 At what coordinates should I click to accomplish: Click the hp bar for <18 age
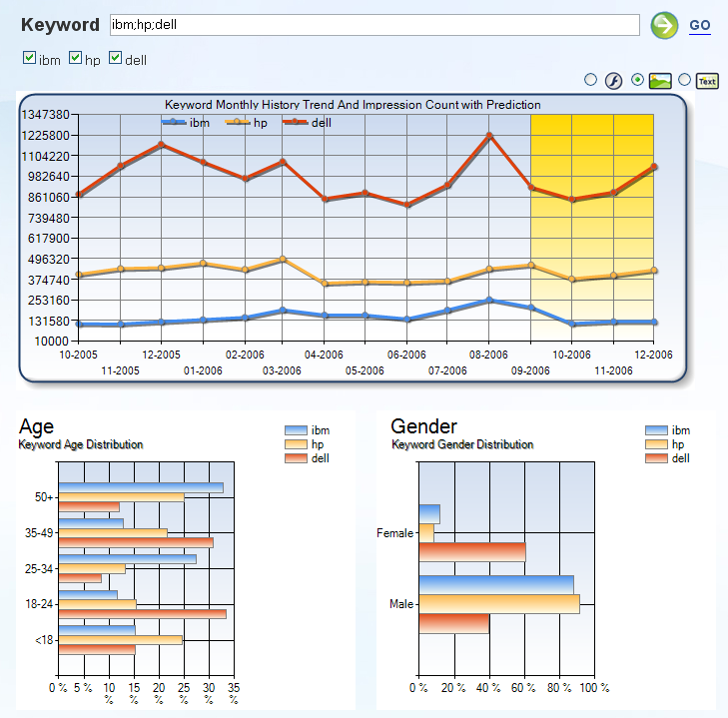coord(120,640)
